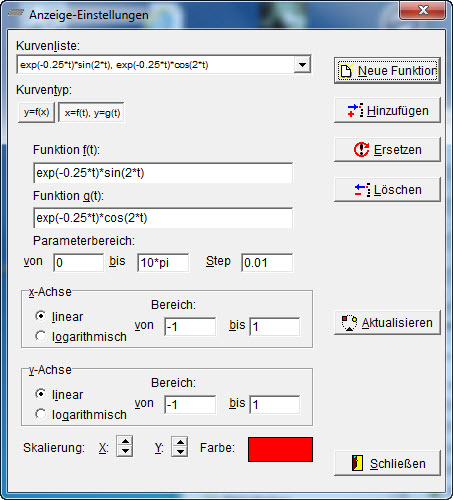Click the x-Achse Bereich von field
The image size is (453, 500).
click(190, 326)
